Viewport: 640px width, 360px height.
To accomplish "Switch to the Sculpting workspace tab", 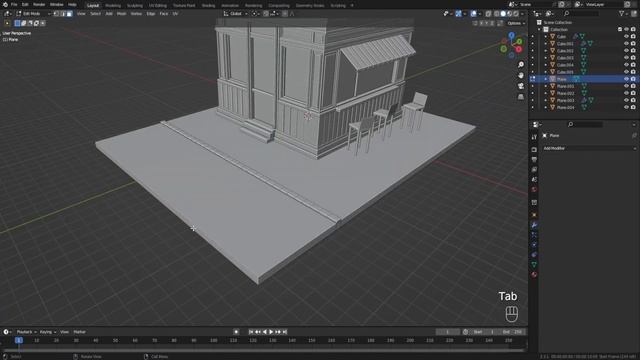I will (135, 6).
